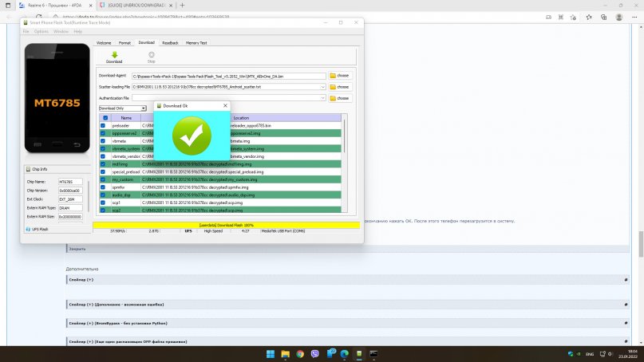The image size is (644, 362).
Task: Toggle the vbmeta_system partition checkbox
Action: 103,148
